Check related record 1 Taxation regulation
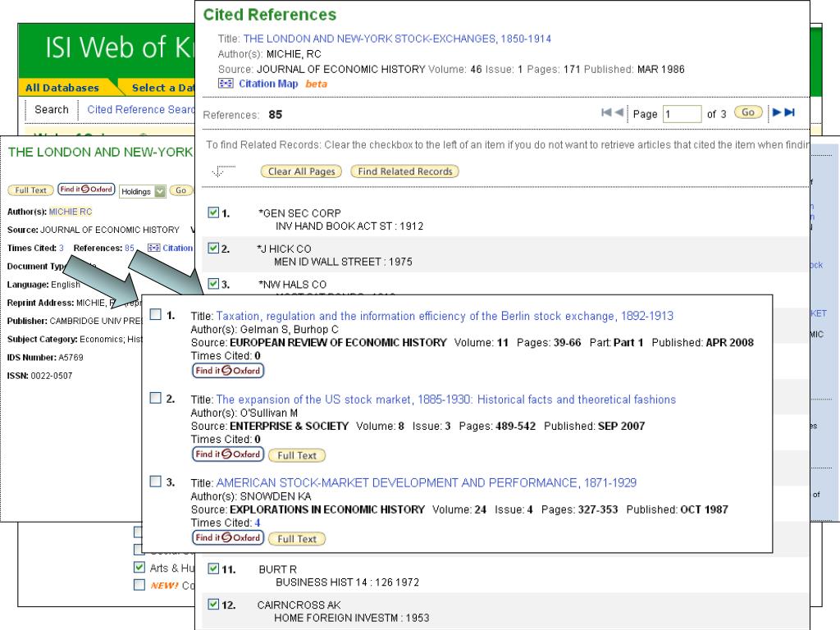Image resolution: width=840 pixels, height=630 pixels. coord(155,314)
